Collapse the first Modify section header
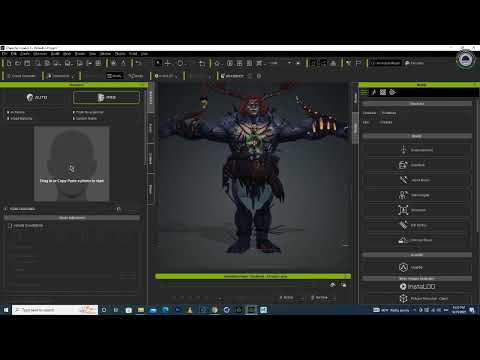Screen dimensions: 480x360 point(417,104)
